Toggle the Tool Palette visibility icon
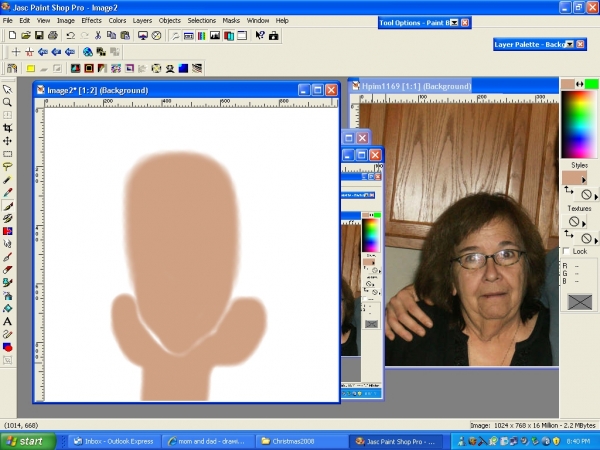The width and height of the screenshot is (600, 450). (x=175, y=36)
